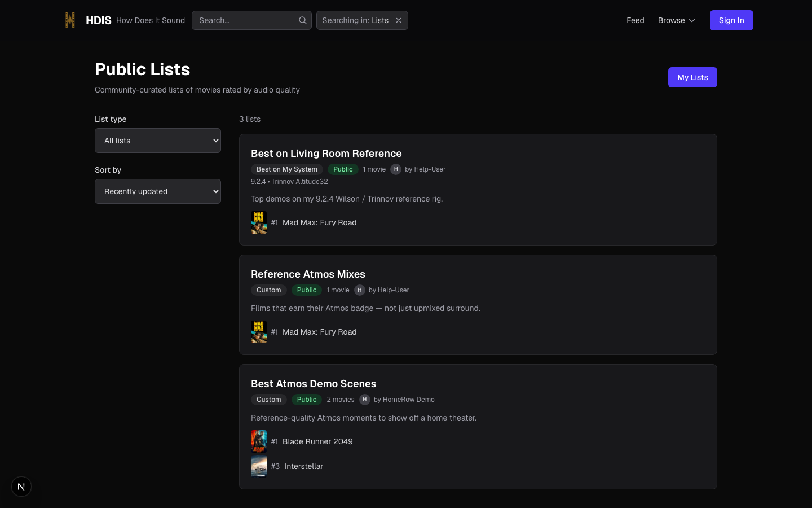The width and height of the screenshot is (812, 508).
Task: Click Custom tag on Best Atmos Demo Scenes card
Action: tap(269, 400)
